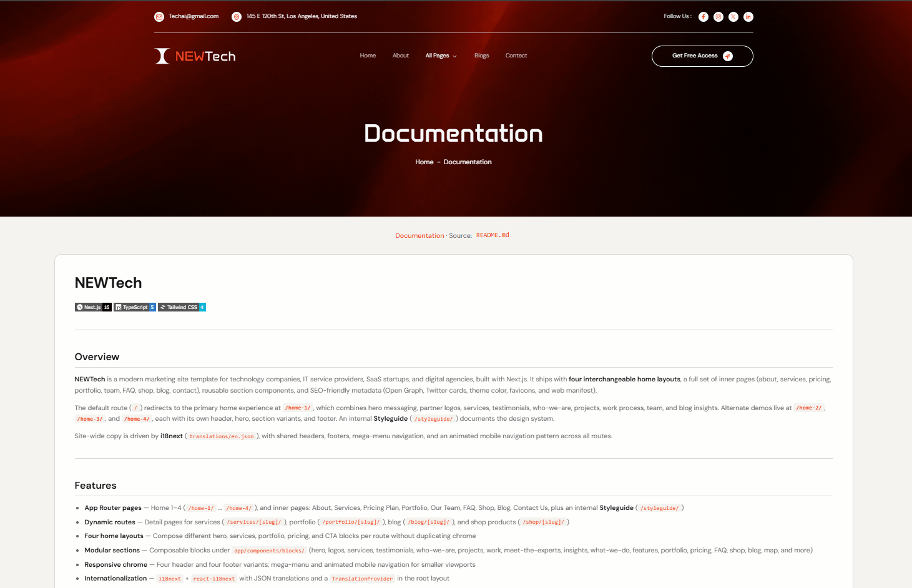Click the Overview section heading
912x588 pixels.
97,357
